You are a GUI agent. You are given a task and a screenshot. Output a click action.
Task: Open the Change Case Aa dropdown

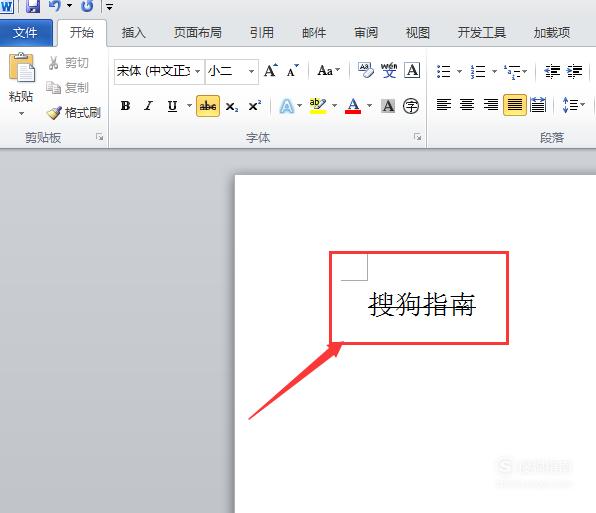tap(329, 71)
